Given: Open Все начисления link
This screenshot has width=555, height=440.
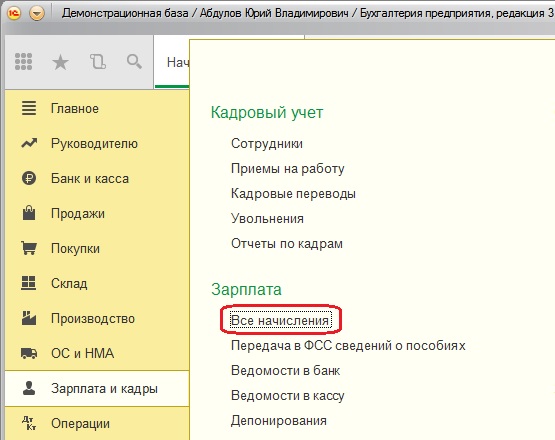Looking at the screenshot, I should click(280, 321).
